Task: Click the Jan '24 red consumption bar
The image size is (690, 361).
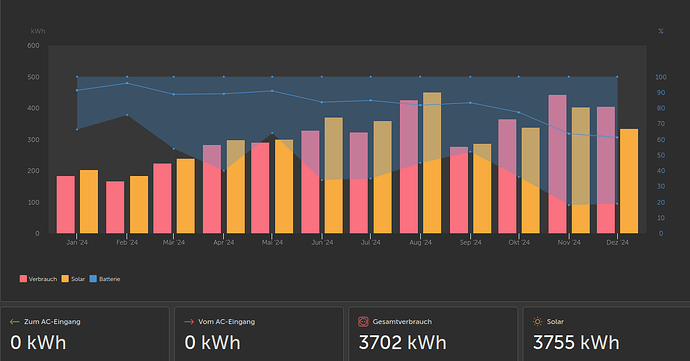Action: (x=66, y=205)
